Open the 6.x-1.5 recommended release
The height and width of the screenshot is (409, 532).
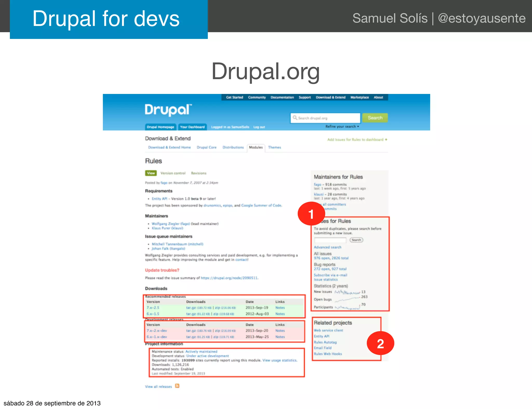tap(153, 314)
